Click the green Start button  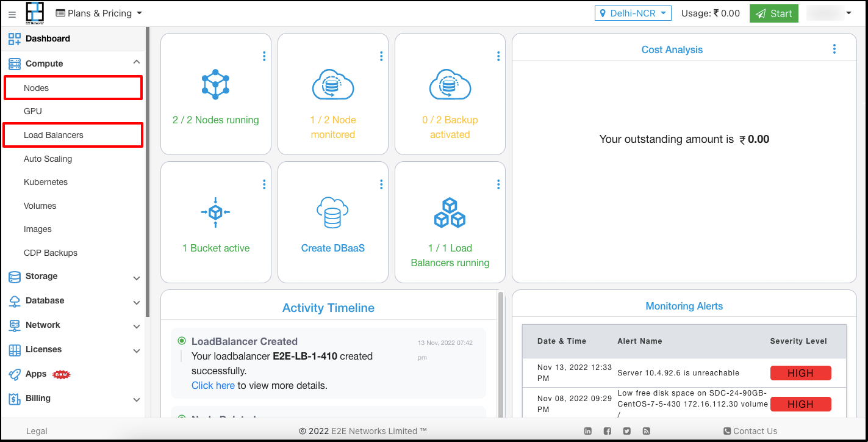(x=773, y=13)
